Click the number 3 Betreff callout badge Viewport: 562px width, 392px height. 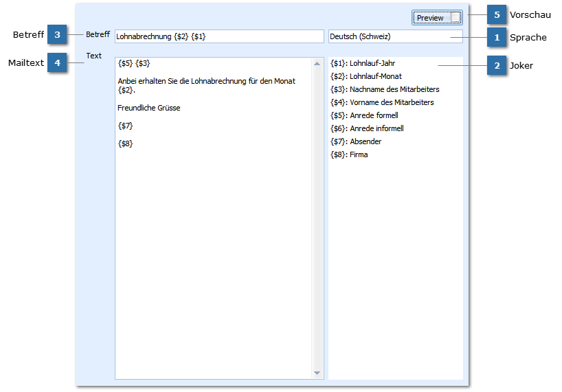57,34
